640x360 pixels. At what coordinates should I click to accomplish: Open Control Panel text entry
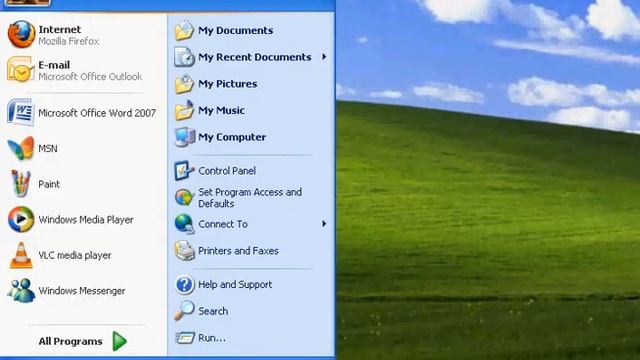click(x=227, y=171)
